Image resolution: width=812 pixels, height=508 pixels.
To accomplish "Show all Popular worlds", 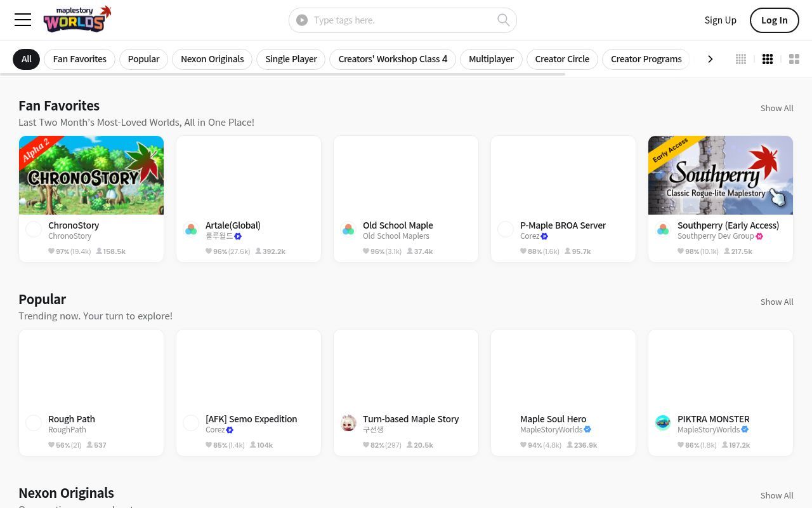I will tap(777, 302).
